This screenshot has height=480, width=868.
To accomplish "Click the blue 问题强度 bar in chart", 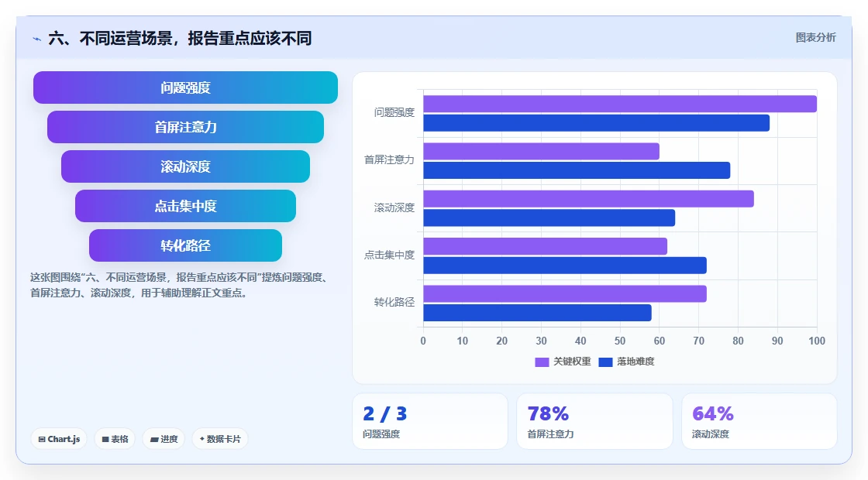I will (596, 123).
